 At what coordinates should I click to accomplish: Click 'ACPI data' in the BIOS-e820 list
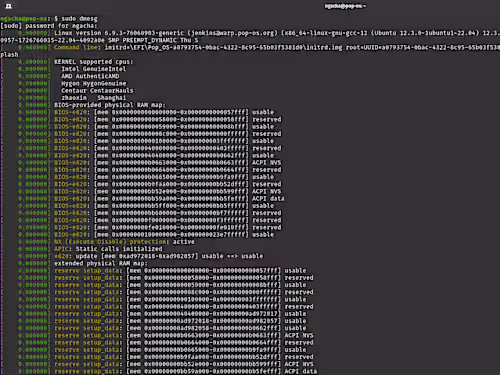[x=268, y=199]
